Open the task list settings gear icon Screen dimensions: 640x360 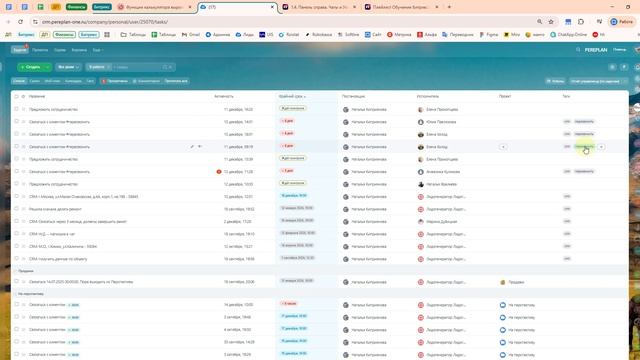point(612,67)
